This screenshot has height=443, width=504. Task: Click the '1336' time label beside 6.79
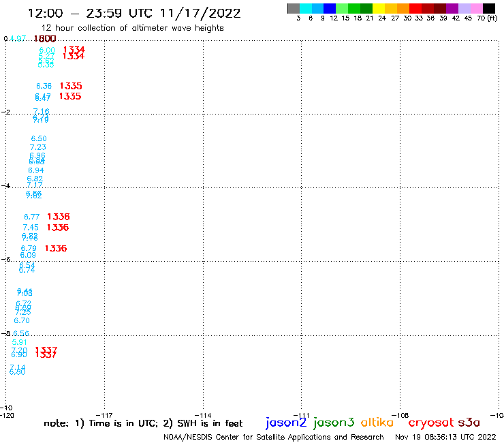tap(56, 248)
